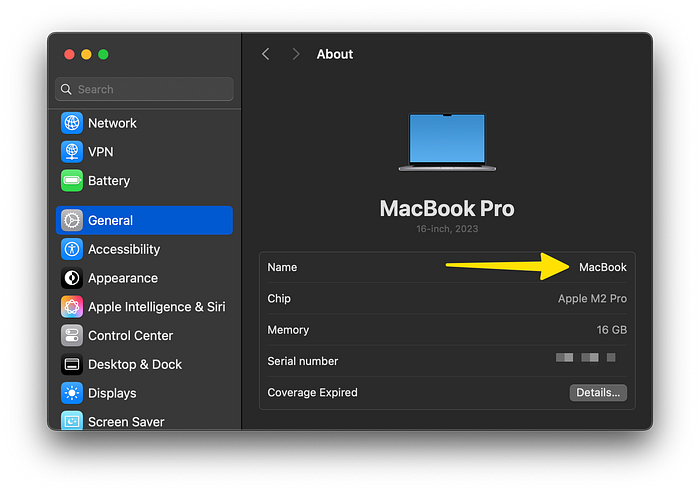Click the Search field in sidebar
This screenshot has width=700, height=493.
click(144, 89)
